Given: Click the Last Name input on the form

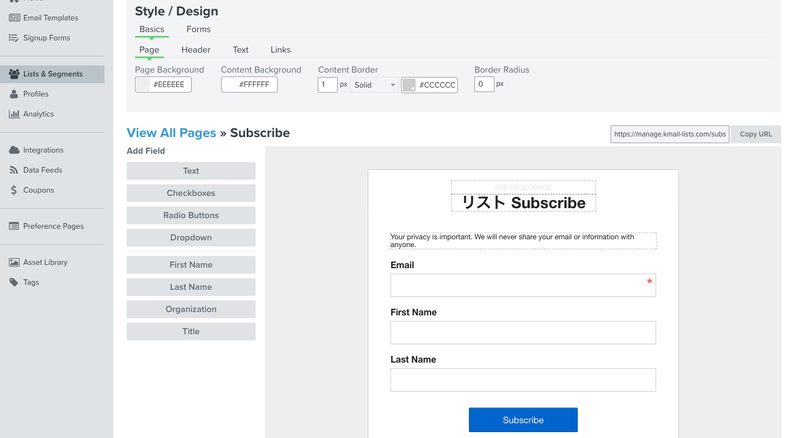Looking at the screenshot, I should (523, 380).
